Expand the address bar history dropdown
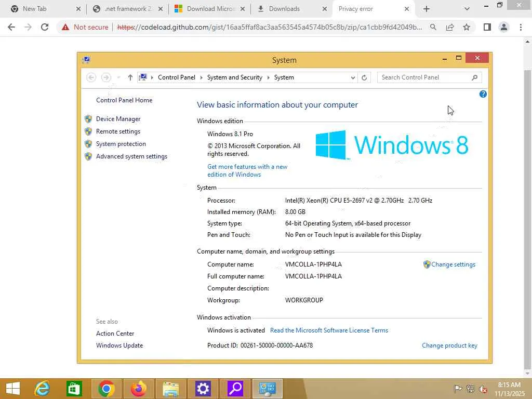The image size is (532, 399). (353, 78)
